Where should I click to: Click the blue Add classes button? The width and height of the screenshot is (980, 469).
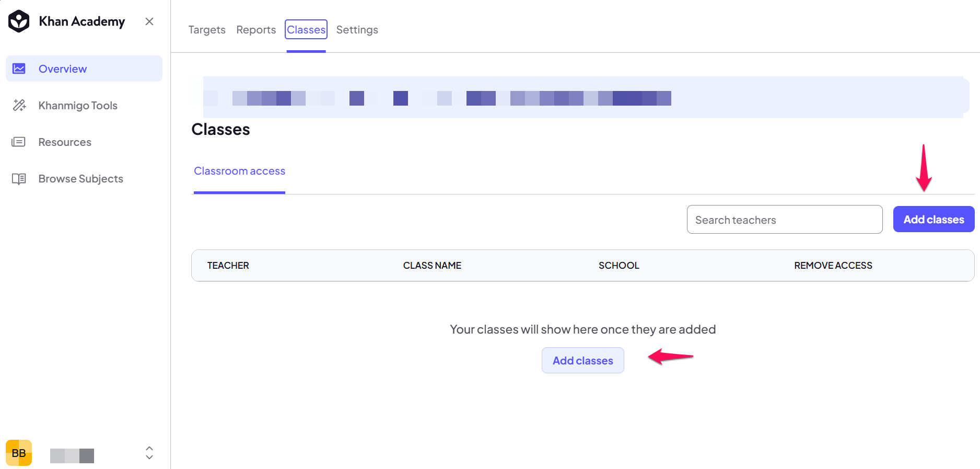(934, 220)
